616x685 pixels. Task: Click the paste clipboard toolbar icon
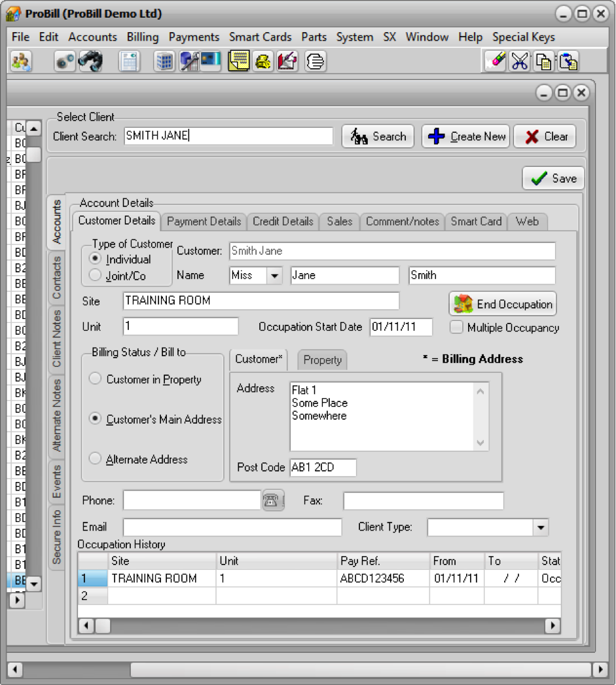click(568, 61)
